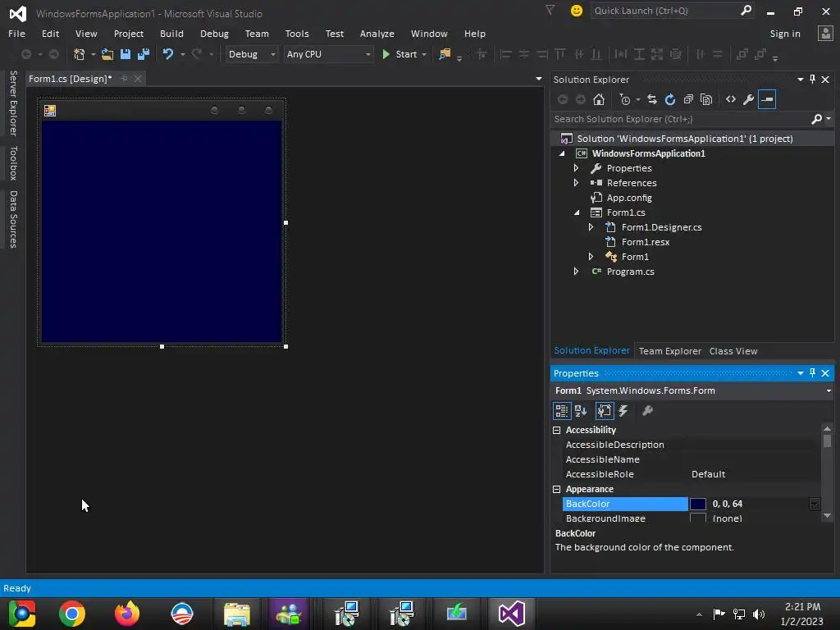Screen dimensions: 840x630
Task: Expand the Properties node in the project
Action: [x=577, y=168]
